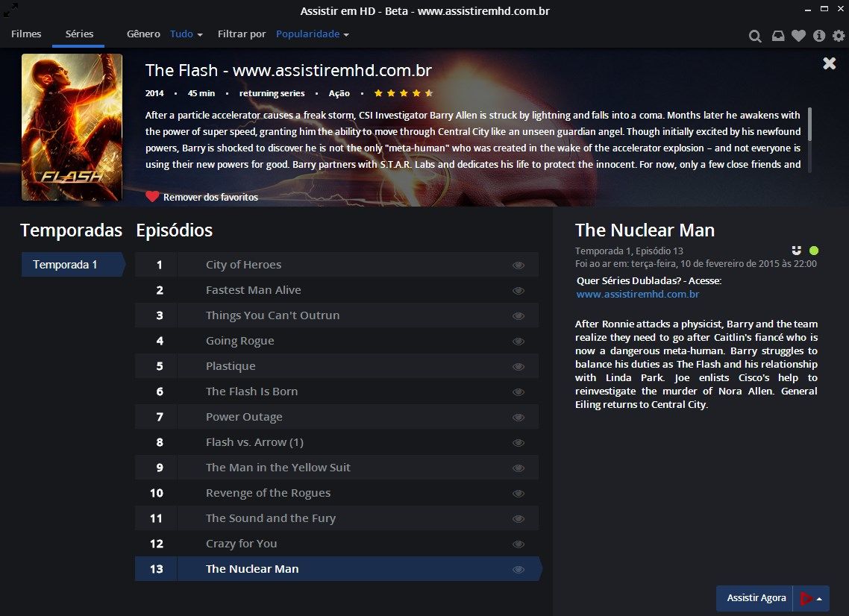
Task: Select episode title The Flash Is Born
Action: coord(251,392)
